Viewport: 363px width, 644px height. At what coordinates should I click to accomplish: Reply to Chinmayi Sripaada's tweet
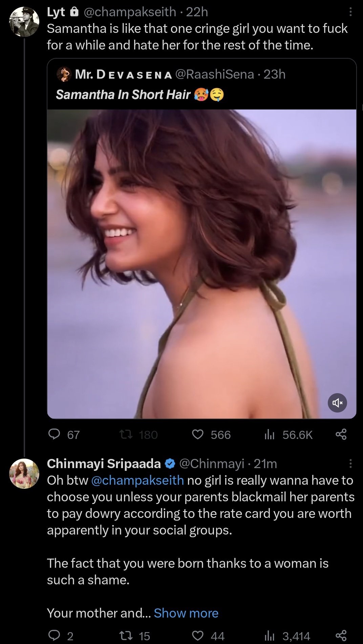[54, 636]
